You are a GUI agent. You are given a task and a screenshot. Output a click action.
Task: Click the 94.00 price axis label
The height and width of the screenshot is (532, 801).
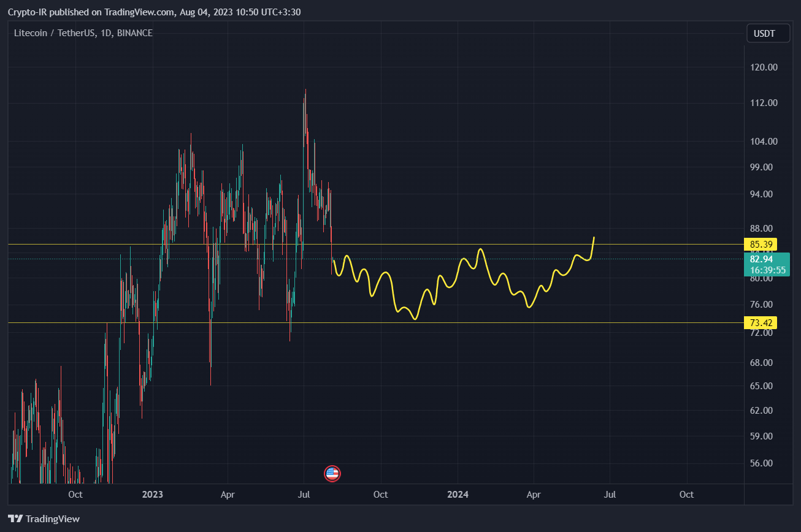[x=762, y=194]
